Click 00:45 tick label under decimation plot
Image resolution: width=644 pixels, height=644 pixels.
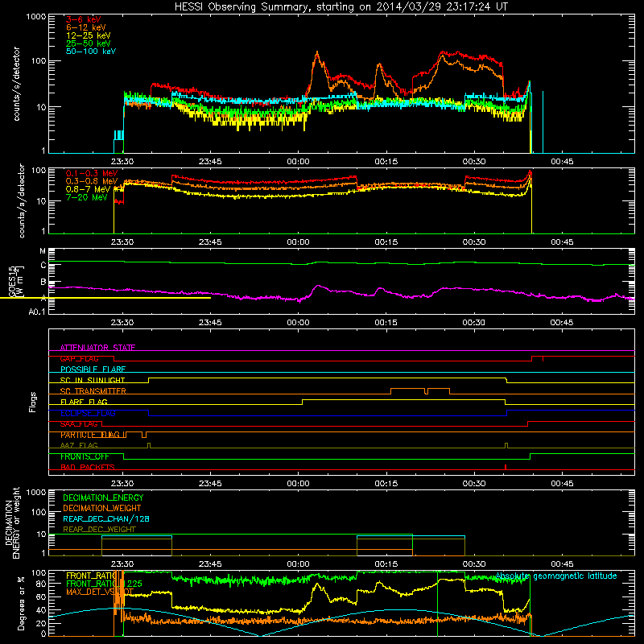tap(562, 564)
